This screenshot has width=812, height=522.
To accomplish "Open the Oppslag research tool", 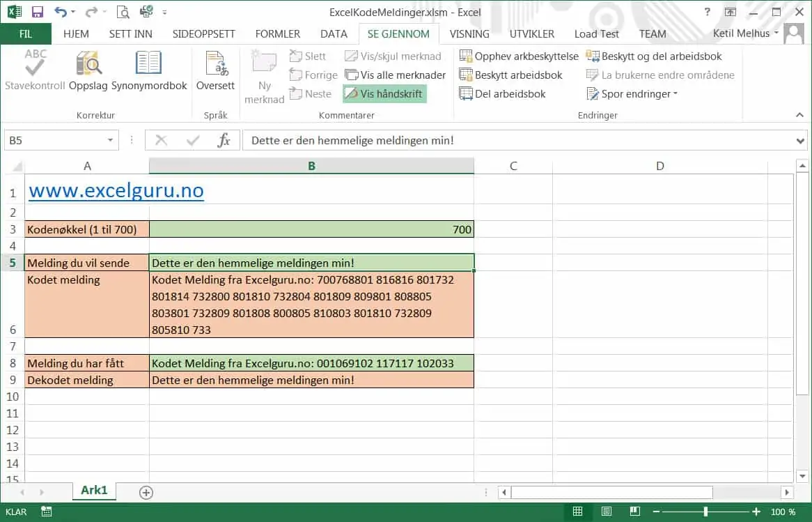I will click(88, 70).
